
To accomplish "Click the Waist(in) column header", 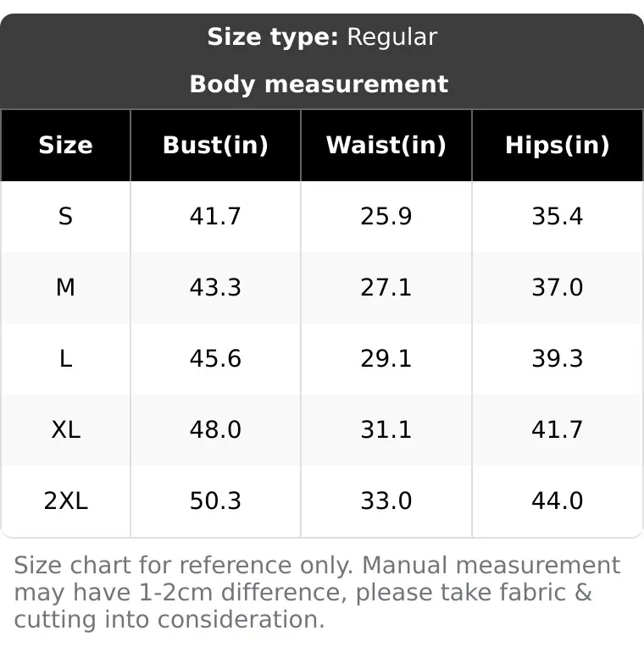I will [x=386, y=146].
